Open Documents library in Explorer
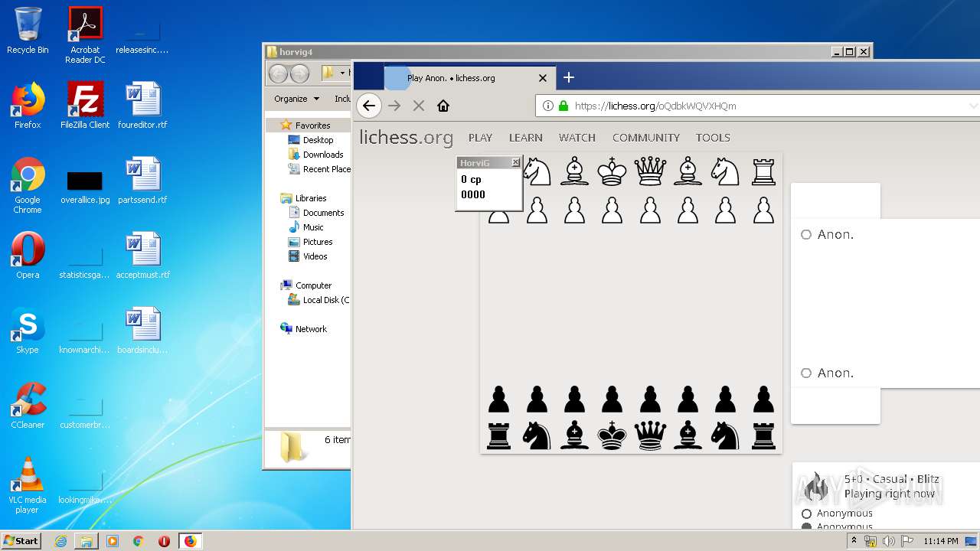Viewport: 980px width, 551px height. [x=323, y=213]
